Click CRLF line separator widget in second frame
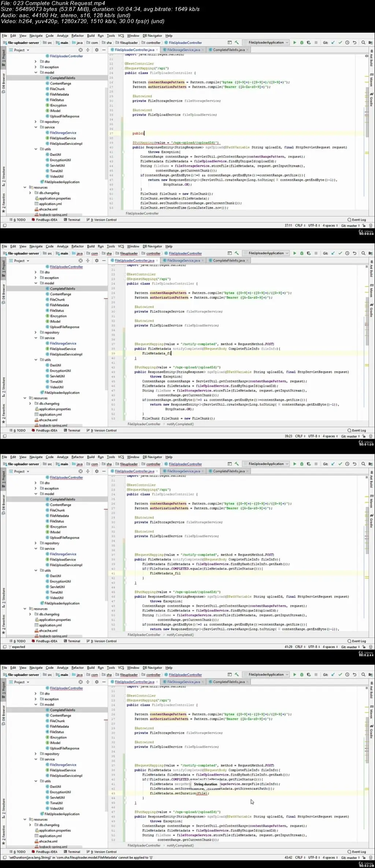This screenshot has height=868, width=375. 300,436
